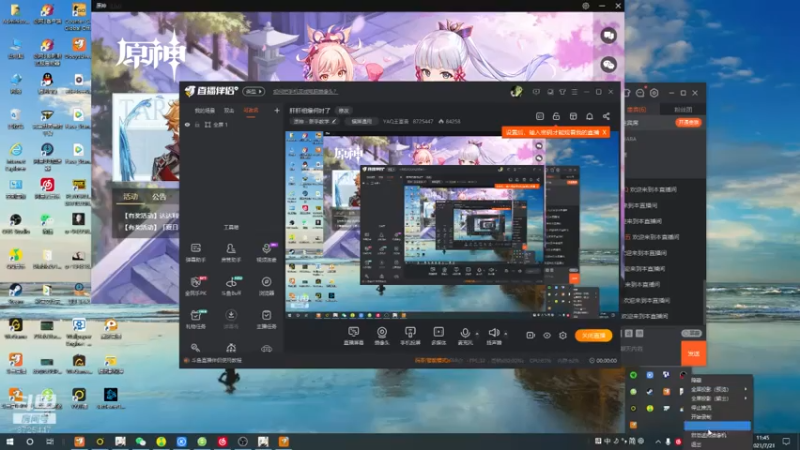Toggle the preview eye icon near 关闭直播
Image resolution: width=800 pixels, height=450 pixels.
(547, 335)
